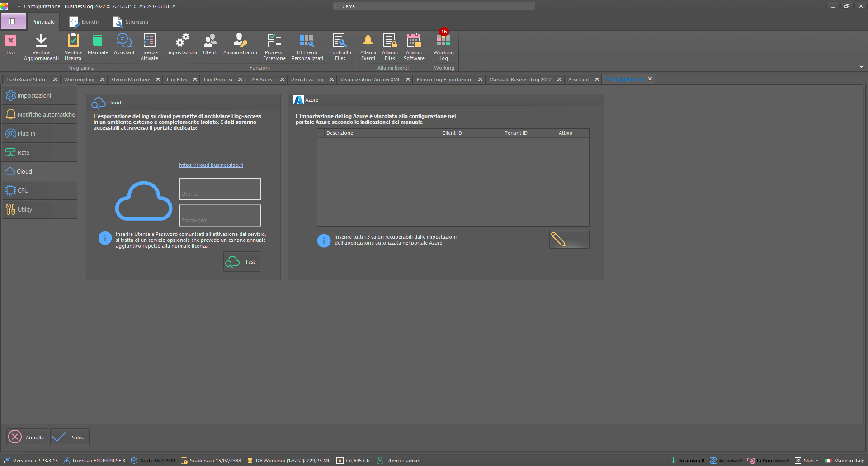Focus the Cerca search box
This screenshot has height=466, width=868.
[x=434, y=6]
